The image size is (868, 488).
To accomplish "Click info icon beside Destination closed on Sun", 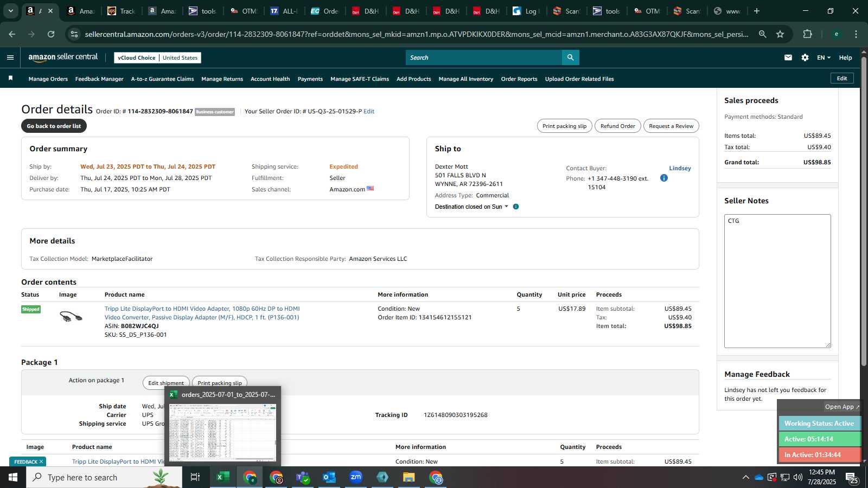I will (516, 207).
